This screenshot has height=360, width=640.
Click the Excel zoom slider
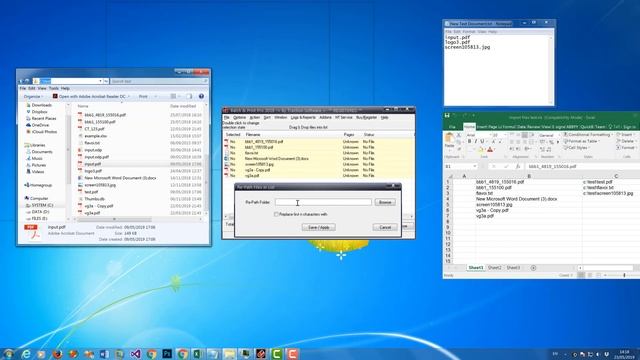(624, 276)
